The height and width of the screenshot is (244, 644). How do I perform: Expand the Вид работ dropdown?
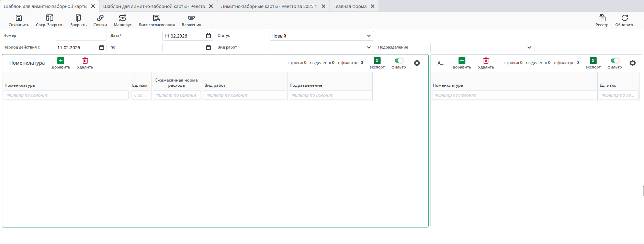pos(369,47)
